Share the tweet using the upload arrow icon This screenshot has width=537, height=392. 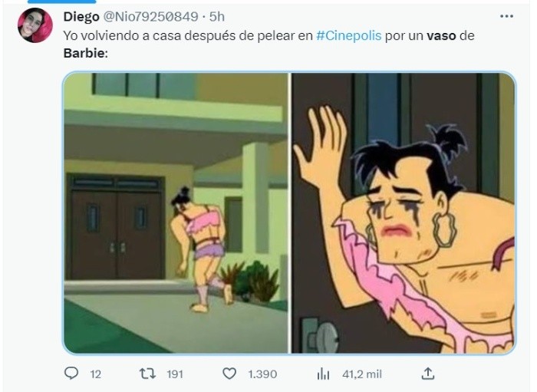[428, 374]
